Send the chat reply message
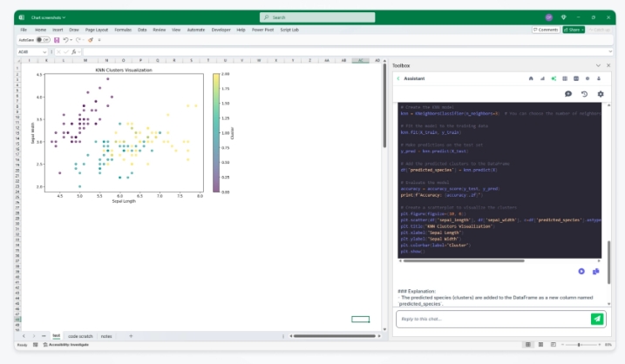The image size is (625, 364). pos(596,319)
